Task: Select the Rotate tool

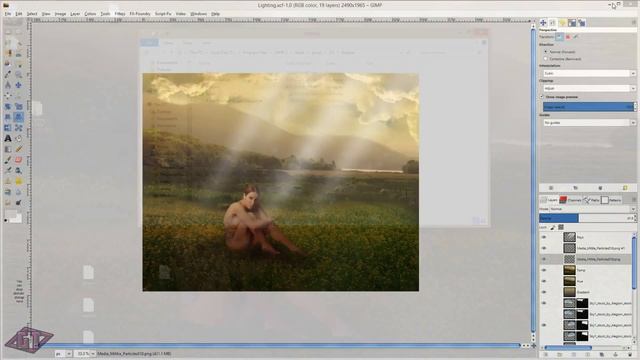Action: click(x=8, y=107)
